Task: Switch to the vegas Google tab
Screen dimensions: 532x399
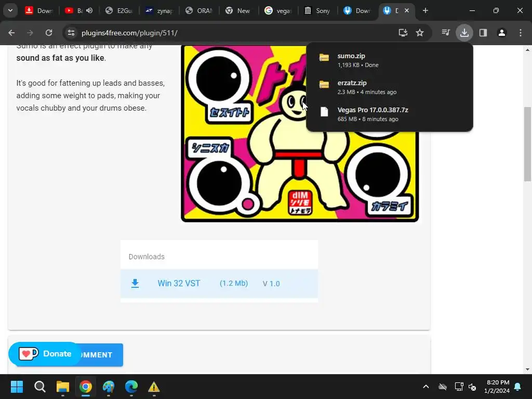Action: (278, 10)
